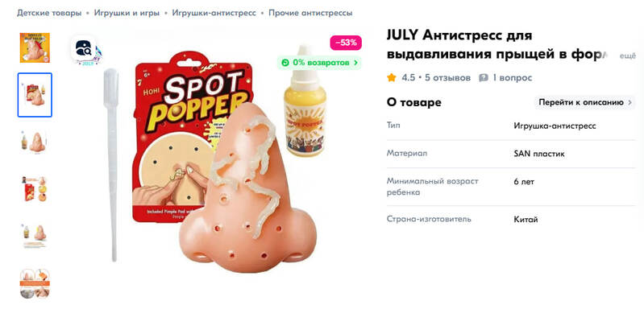The height and width of the screenshot is (334, 644).
Task: Select the first orange product thumbnail
Action: click(35, 48)
